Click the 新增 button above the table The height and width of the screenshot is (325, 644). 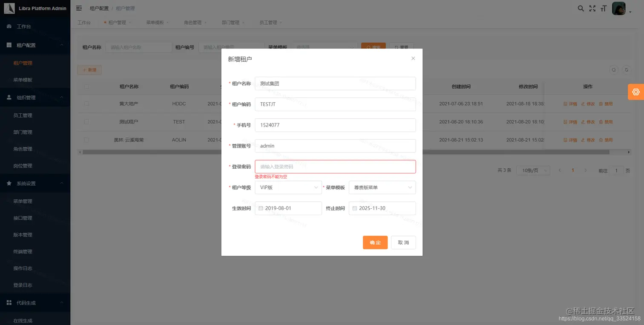[89, 70]
